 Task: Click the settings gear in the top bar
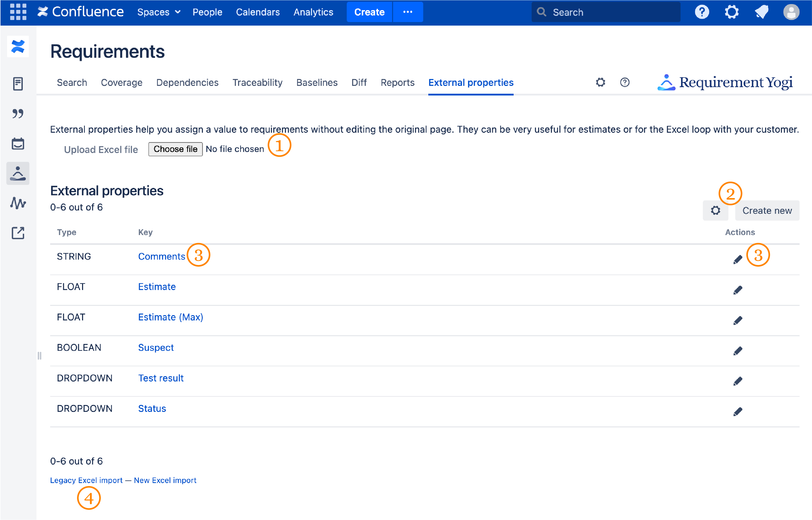(x=732, y=12)
